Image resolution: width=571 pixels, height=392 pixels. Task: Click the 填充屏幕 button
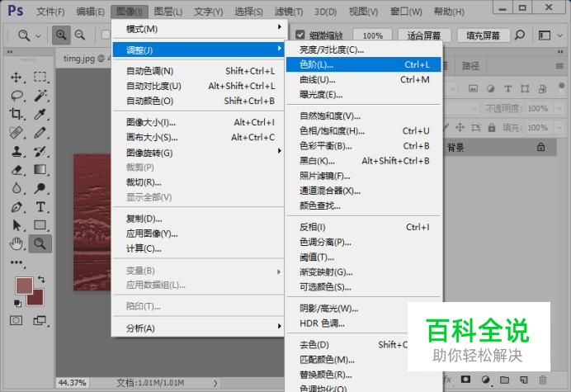(484, 35)
